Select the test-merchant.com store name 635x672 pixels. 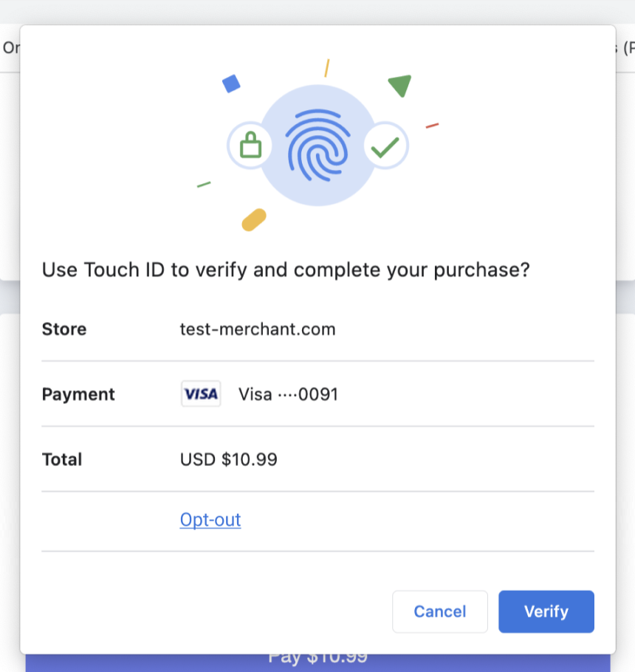point(258,329)
